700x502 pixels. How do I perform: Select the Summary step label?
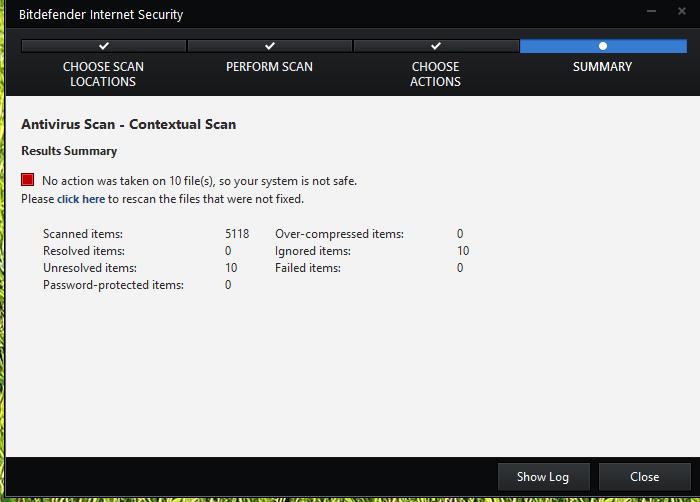(x=602, y=67)
